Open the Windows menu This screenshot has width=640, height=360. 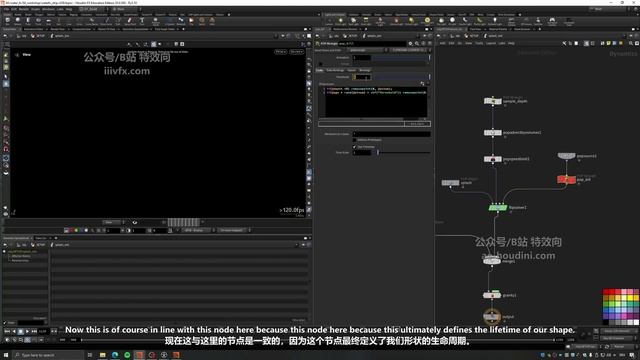(x=49, y=9)
